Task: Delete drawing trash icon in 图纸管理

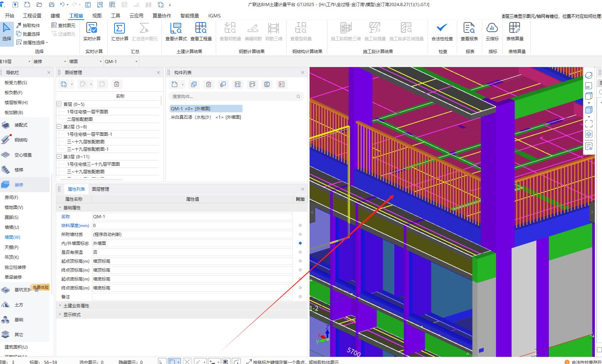Action: [x=117, y=84]
